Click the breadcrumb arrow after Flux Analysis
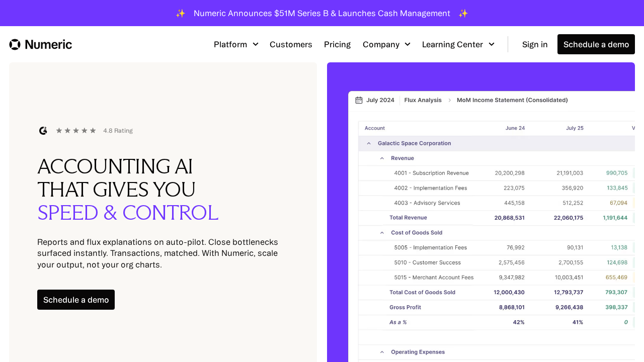The height and width of the screenshot is (362, 644). [449, 100]
